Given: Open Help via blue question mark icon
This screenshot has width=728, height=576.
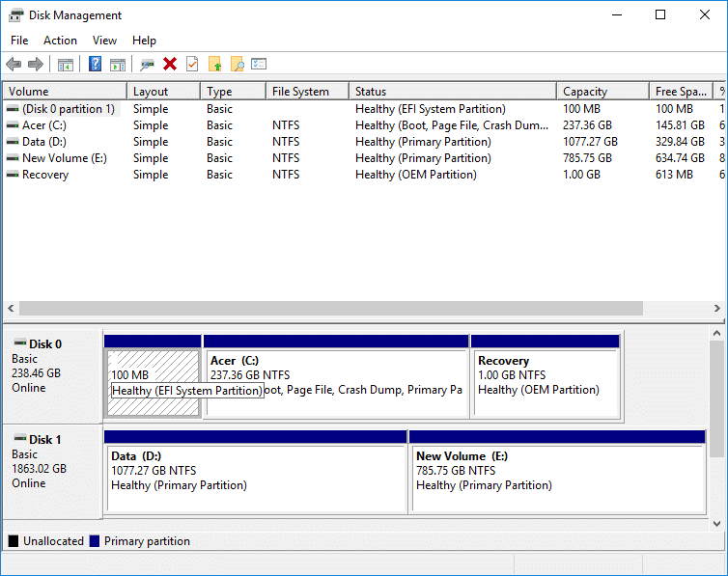Looking at the screenshot, I should click(96, 65).
